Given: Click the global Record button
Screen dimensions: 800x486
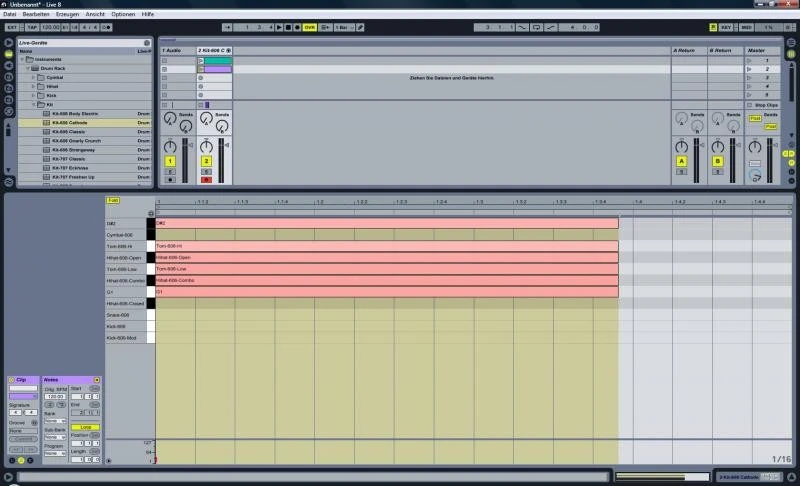Looking at the screenshot, I should (x=297, y=27).
